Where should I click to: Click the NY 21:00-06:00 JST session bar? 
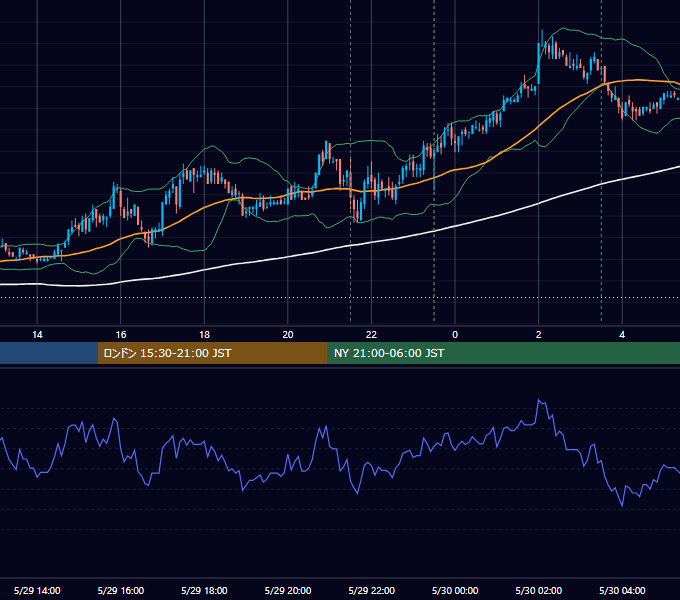click(503, 353)
